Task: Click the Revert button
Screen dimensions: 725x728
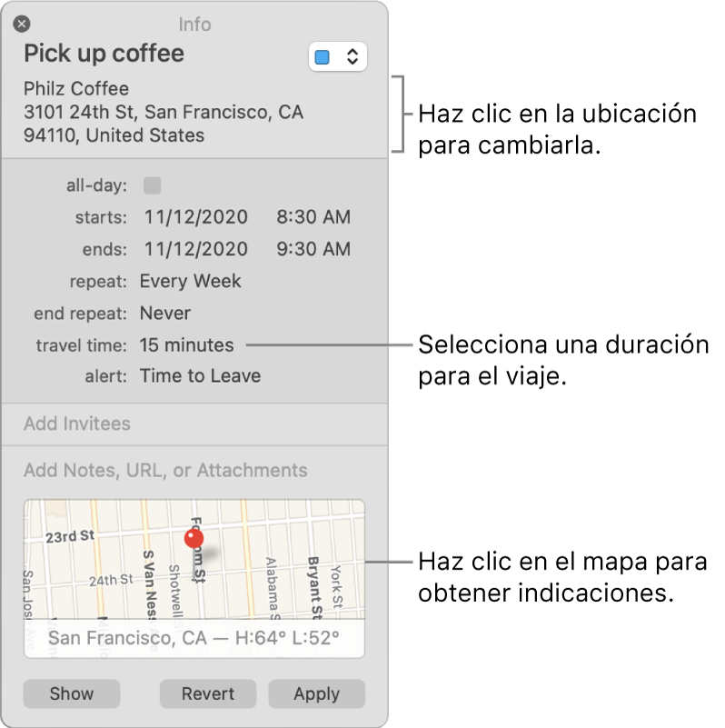Action: (208, 693)
